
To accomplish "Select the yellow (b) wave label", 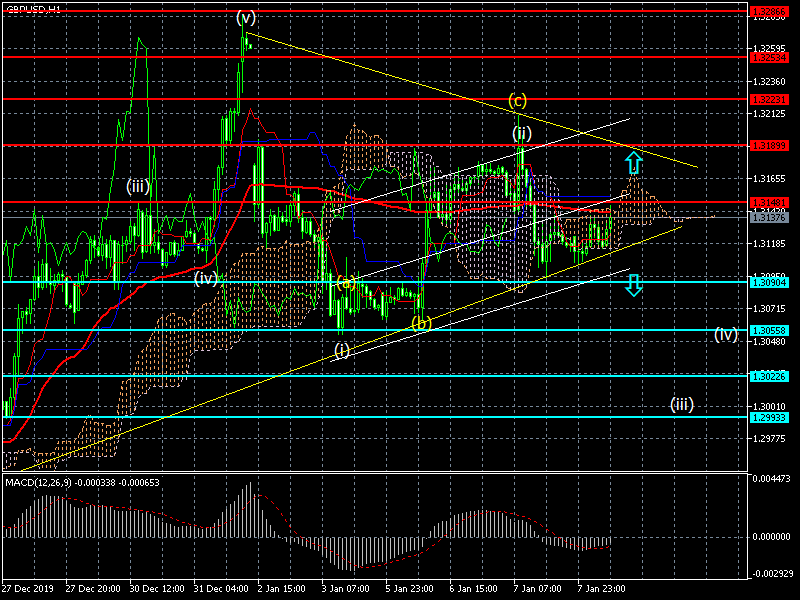I will [421, 324].
